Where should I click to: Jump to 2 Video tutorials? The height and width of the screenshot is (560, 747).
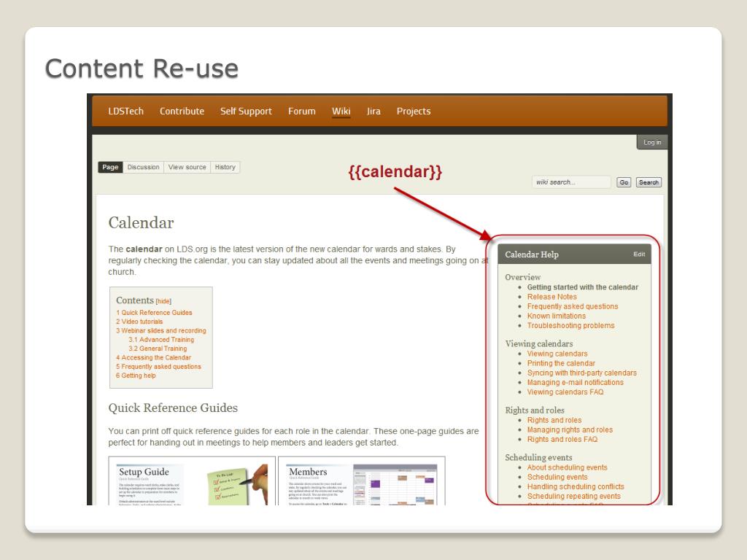139,322
